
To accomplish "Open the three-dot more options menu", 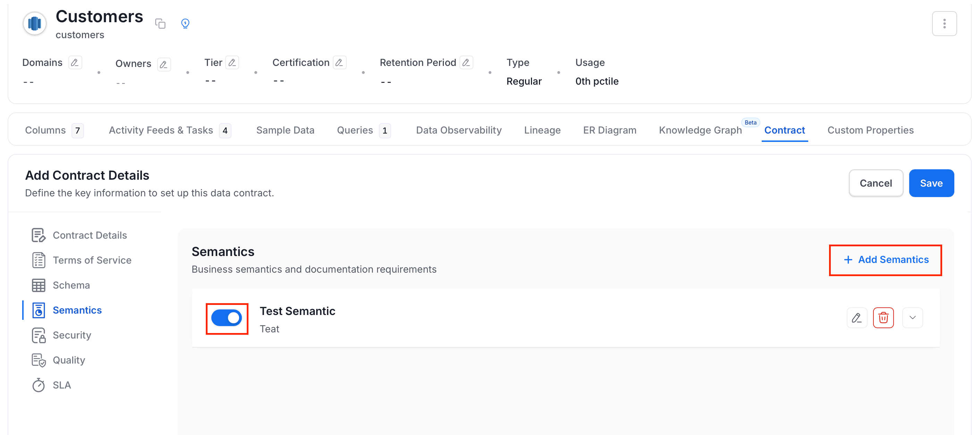I will (x=944, y=24).
